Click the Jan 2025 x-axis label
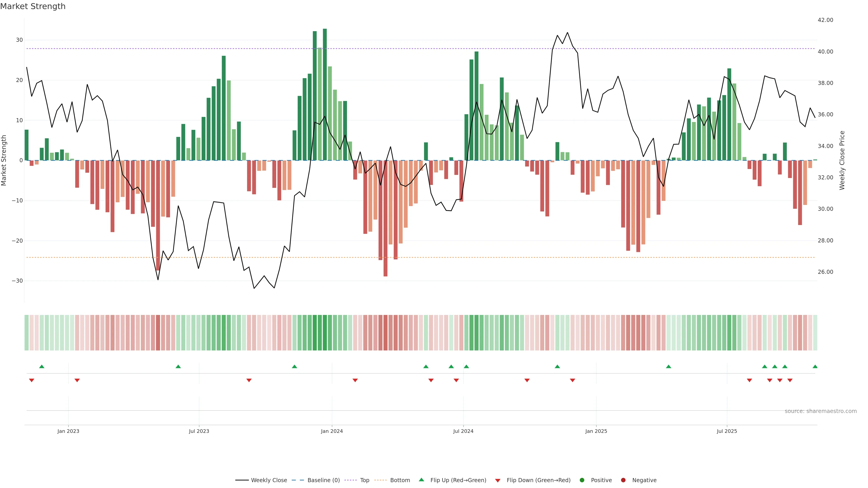 tap(596, 431)
